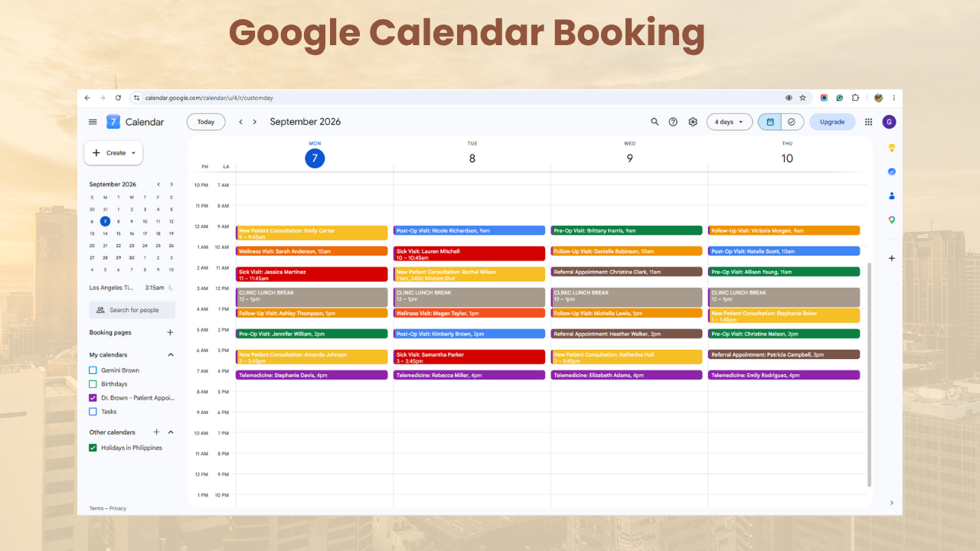Go to previous period arrow beside September 2026
The height and width of the screenshot is (551, 980).
[x=240, y=122]
